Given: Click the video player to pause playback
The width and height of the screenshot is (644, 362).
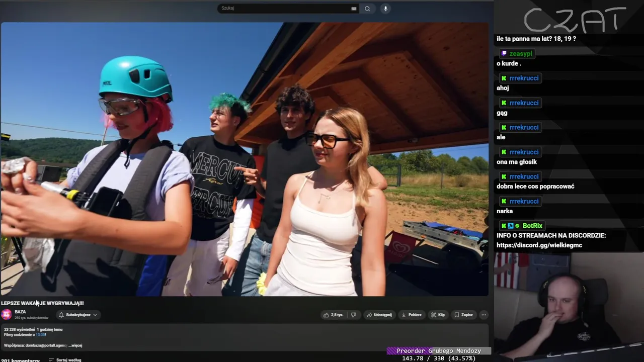Looking at the screenshot, I should 245,159.
